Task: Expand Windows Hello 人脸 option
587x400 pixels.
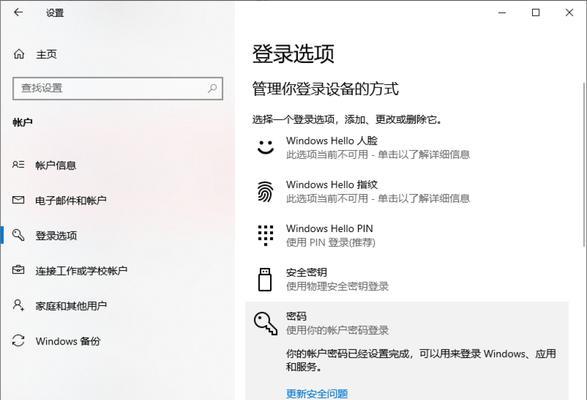Action: (x=407, y=148)
